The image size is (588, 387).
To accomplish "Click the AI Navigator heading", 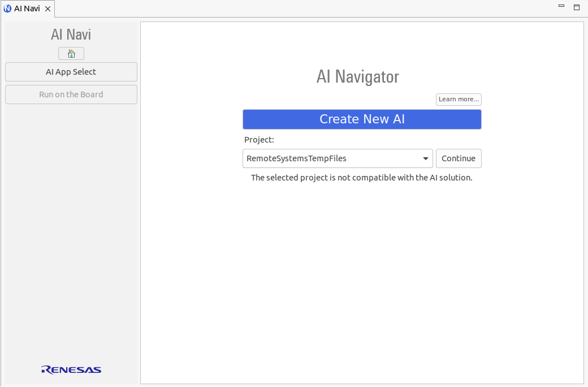I will click(x=358, y=77).
